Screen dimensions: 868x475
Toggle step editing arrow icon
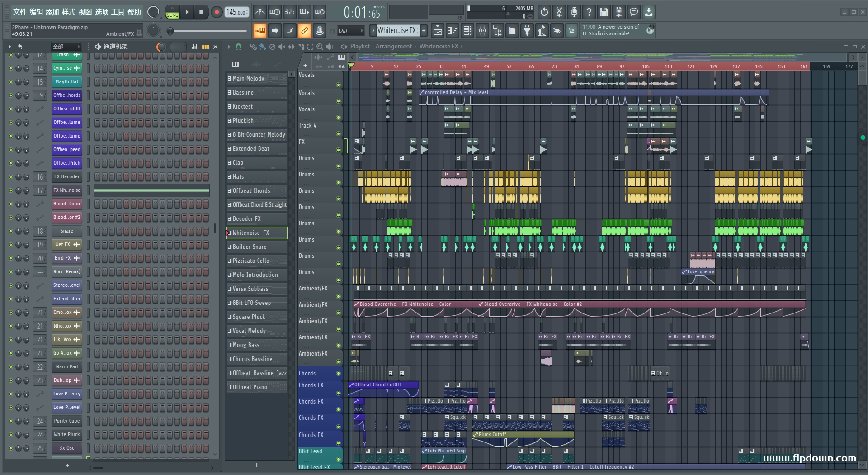[274, 31]
